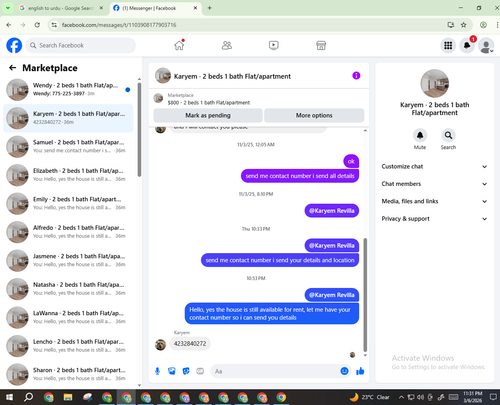Send a voice clip microphone icon

click(x=157, y=371)
